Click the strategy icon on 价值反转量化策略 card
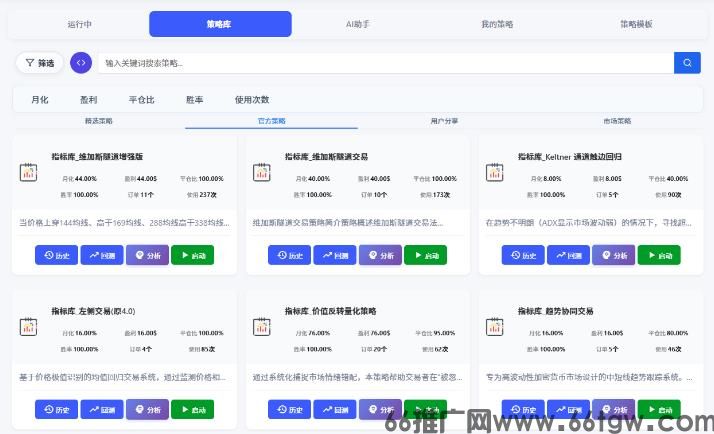The image size is (714, 434). 261,327
